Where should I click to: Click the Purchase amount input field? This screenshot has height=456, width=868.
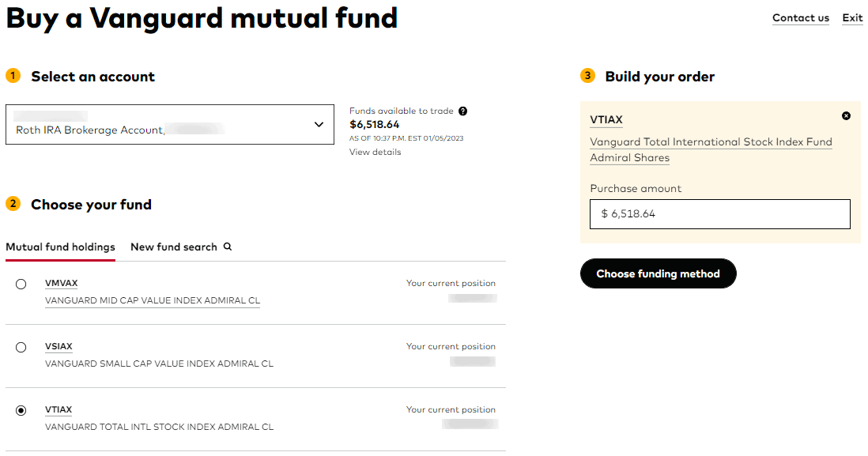720,214
